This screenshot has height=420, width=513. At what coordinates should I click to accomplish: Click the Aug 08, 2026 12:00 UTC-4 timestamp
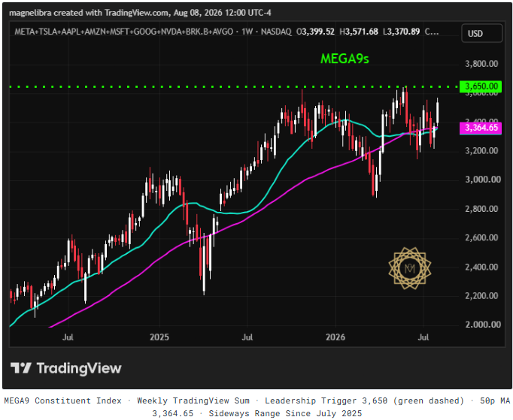click(223, 13)
